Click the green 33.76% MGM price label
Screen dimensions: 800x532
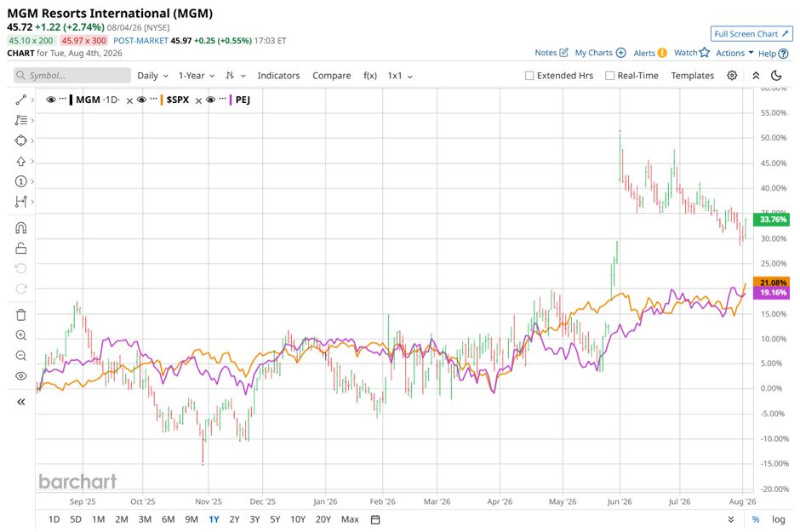(x=771, y=220)
